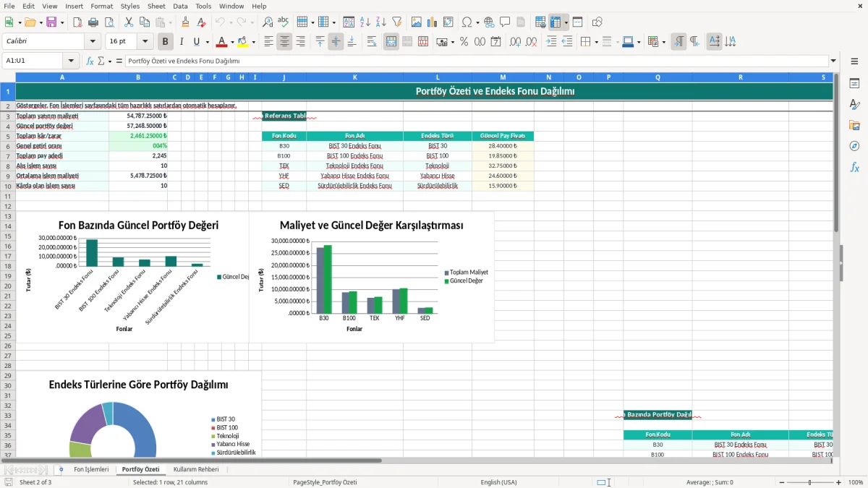Apply the red font color swatch
This screenshot has height=488, width=868.
tap(222, 42)
